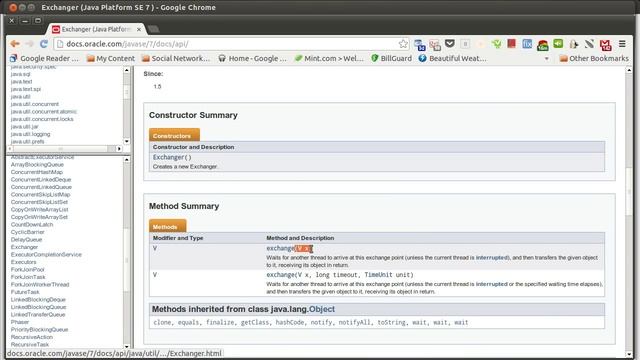Image resolution: width=640 pixels, height=360 pixels.
Task: Open the CyclicBarrier class
Action: 27,232
